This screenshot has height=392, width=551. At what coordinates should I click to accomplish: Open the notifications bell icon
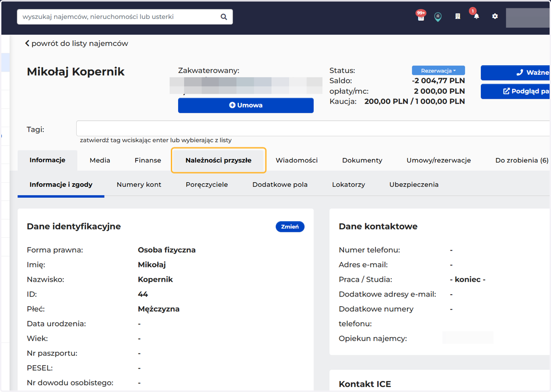[476, 16]
